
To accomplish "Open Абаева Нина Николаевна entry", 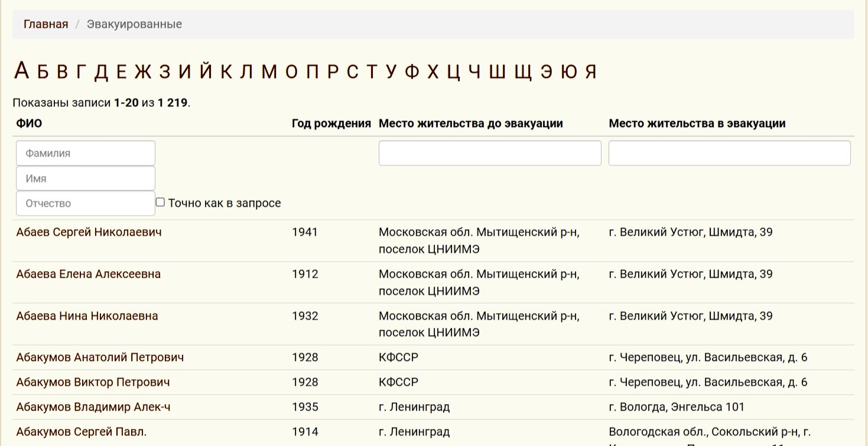I will (x=87, y=316).
